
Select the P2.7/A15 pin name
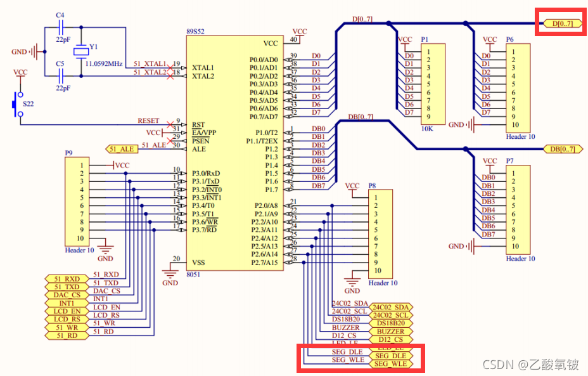pos(265,263)
